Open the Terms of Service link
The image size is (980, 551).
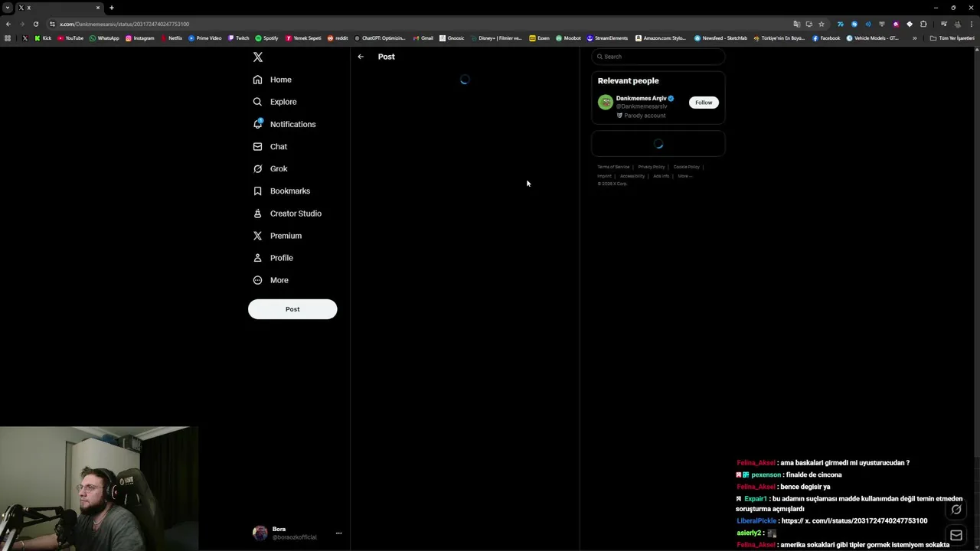613,167
